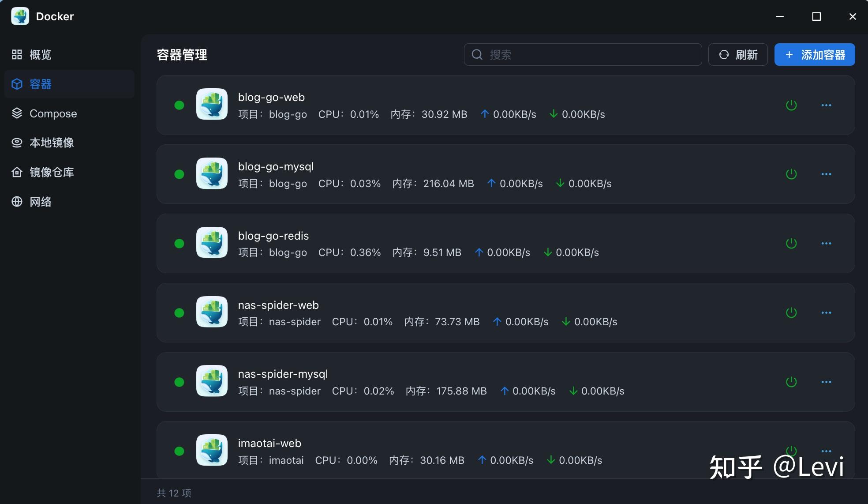This screenshot has width=868, height=504.
Task: Click the green status dot of nas-spider-mysql
Action: (x=179, y=382)
